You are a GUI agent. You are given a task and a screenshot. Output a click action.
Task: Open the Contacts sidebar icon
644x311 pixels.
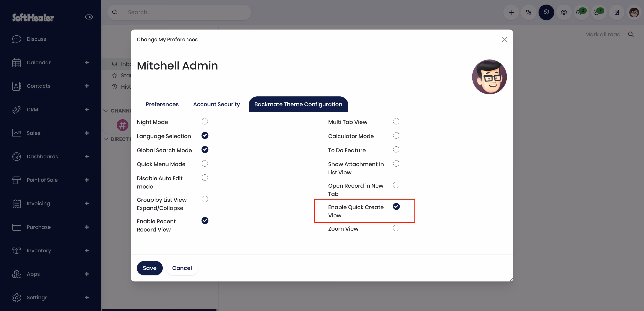pyautogui.click(x=16, y=86)
